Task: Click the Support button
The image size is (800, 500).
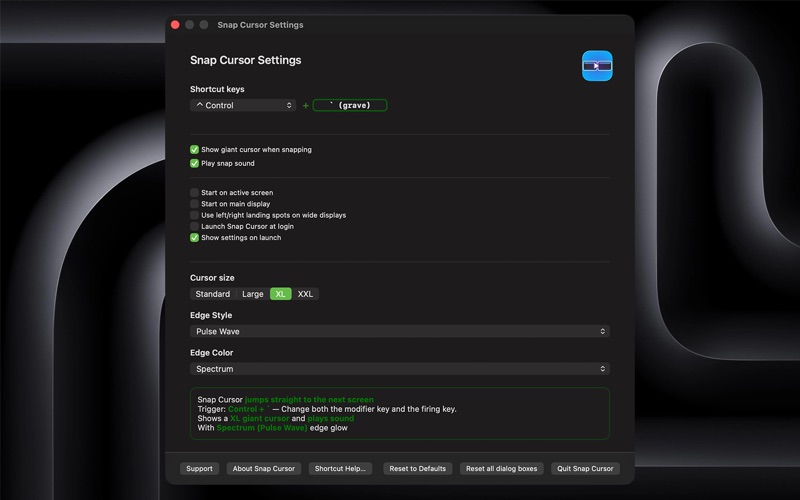Action: 199,468
